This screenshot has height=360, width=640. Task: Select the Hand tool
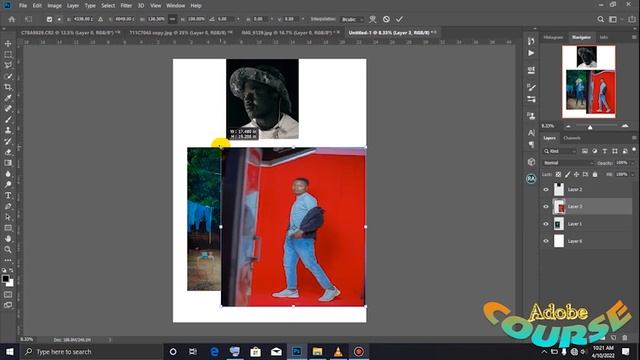[8, 239]
